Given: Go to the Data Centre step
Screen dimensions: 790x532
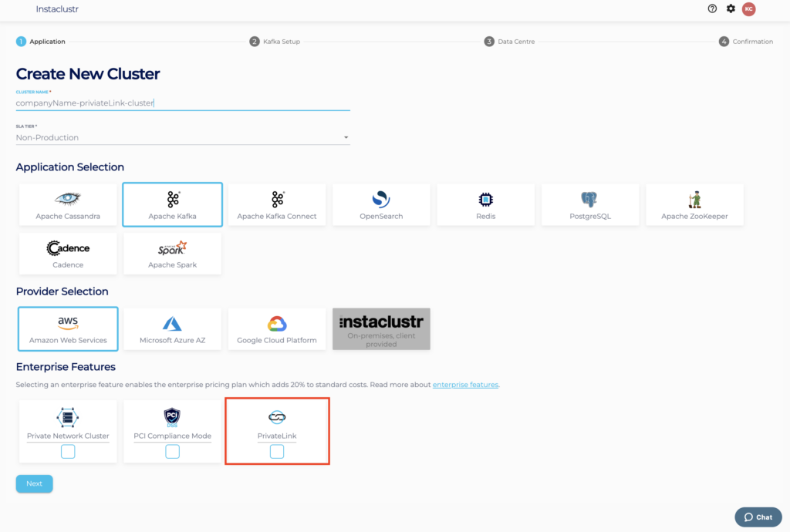Looking at the screenshot, I should 511,41.
